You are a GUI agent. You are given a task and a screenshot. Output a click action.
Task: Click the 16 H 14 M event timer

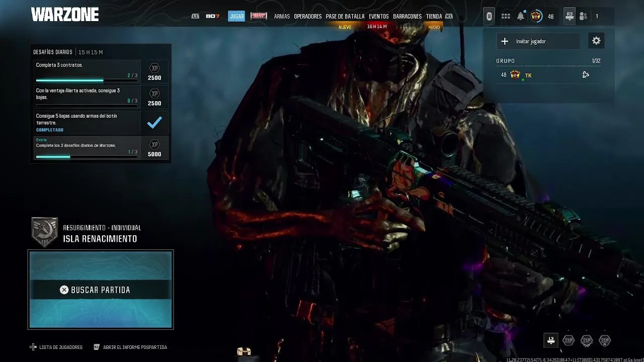(377, 27)
